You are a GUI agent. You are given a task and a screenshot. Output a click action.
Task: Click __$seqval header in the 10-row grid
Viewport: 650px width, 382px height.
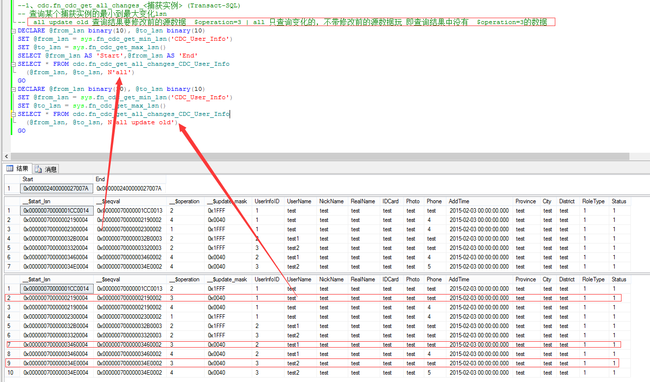108,280
